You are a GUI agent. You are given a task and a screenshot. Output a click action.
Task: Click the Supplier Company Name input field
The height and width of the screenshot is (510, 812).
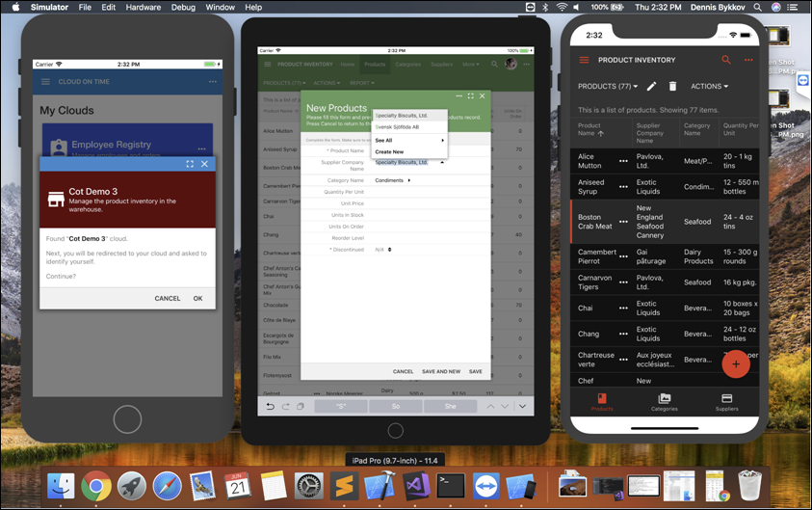tap(405, 162)
